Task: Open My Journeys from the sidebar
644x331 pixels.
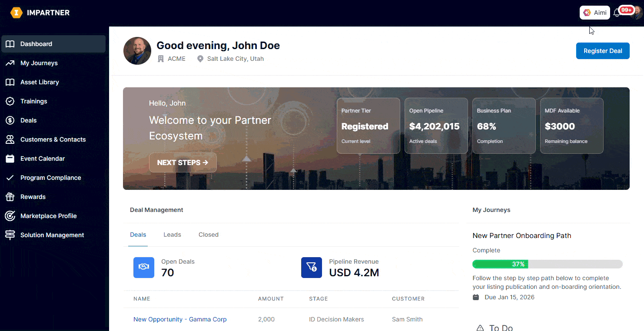Action: tap(39, 63)
